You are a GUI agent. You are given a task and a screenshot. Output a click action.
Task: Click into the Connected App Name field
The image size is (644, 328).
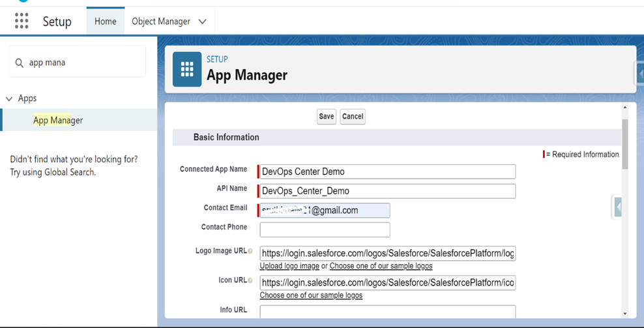pos(388,171)
